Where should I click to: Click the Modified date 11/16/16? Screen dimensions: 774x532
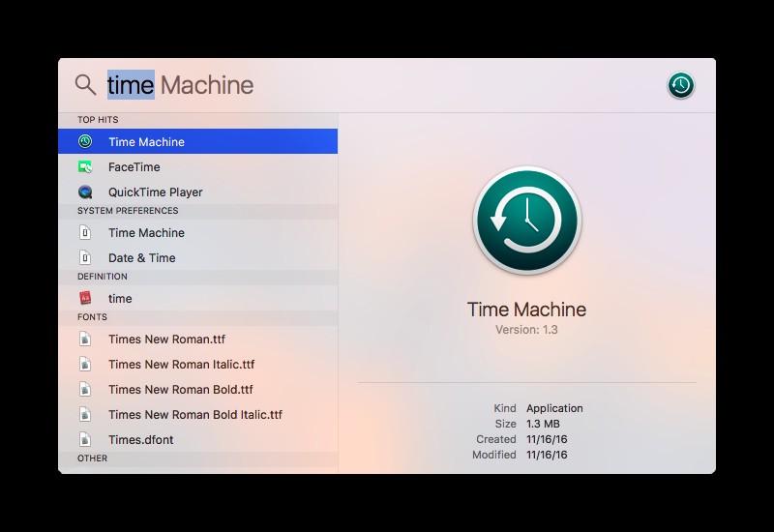point(547,455)
